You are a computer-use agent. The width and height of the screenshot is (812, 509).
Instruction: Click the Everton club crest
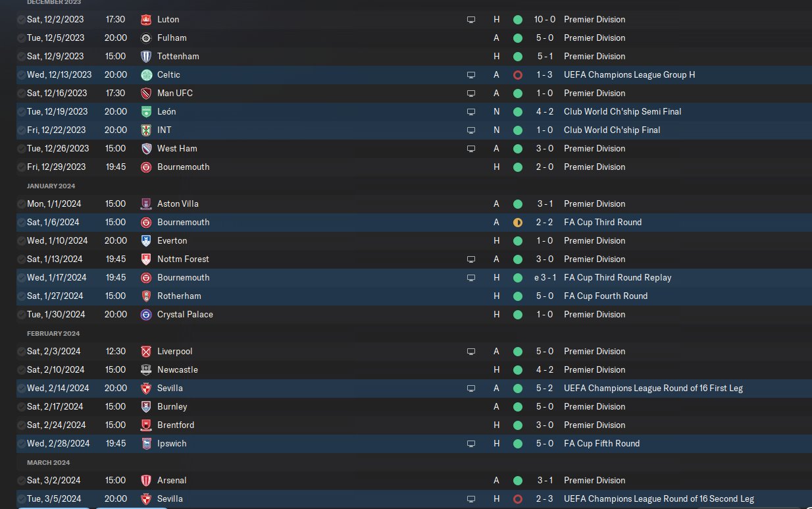(146, 241)
